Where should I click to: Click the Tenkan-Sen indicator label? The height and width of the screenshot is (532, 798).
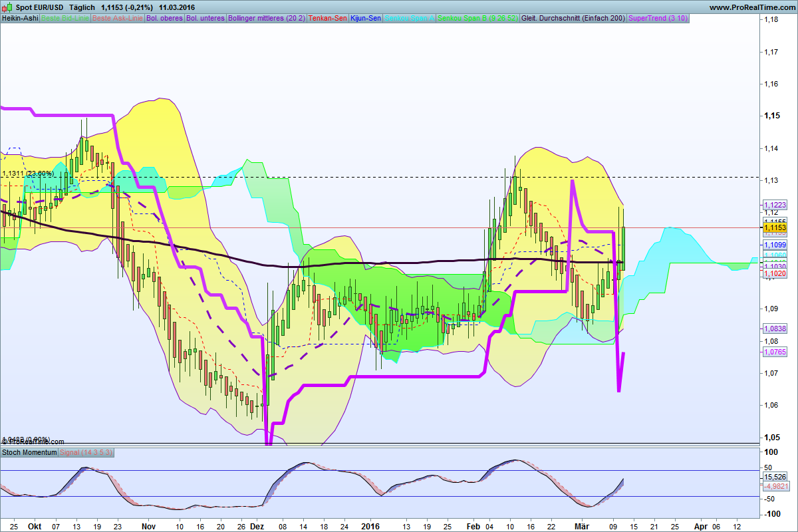tap(328, 19)
